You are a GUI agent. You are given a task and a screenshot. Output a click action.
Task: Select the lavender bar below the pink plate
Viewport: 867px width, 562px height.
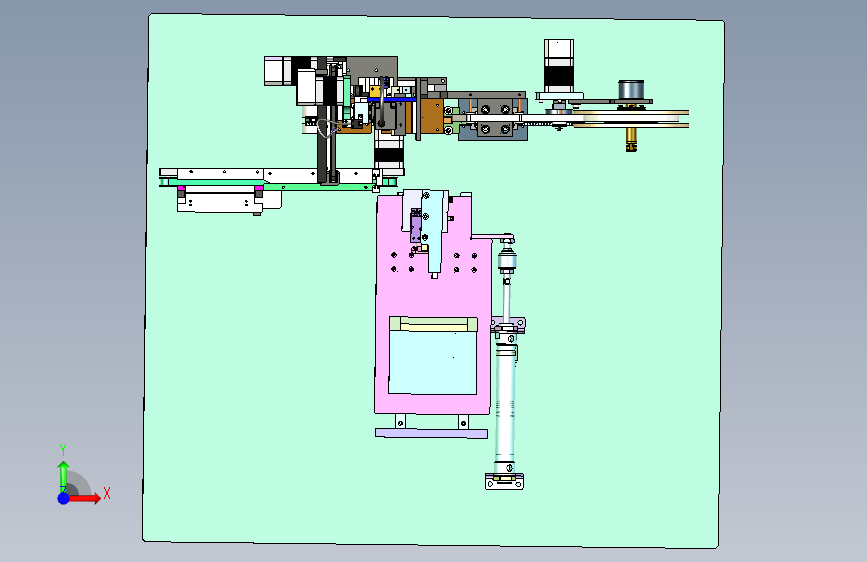(x=431, y=433)
